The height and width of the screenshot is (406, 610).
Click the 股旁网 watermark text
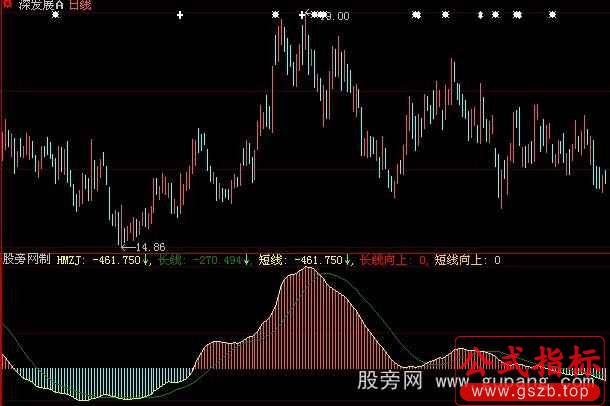(x=395, y=384)
